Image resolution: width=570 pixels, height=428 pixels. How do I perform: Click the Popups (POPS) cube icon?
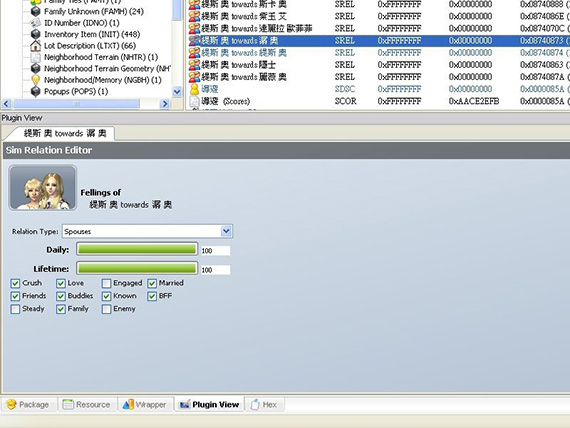[35, 91]
